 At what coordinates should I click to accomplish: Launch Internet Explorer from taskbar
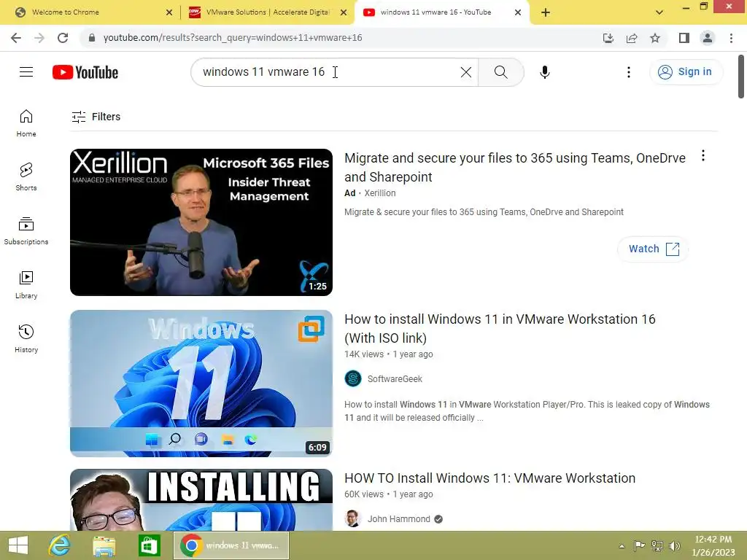tap(60, 545)
